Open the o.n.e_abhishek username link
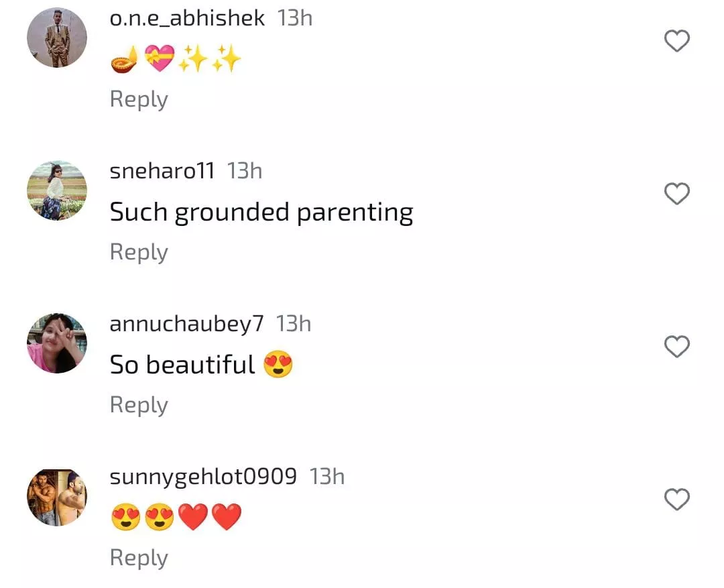Screen dimensions: 724x588 click(x=187, y=19)
